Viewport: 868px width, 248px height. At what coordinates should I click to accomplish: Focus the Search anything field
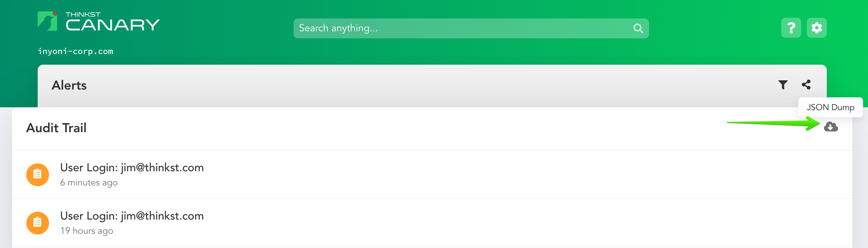(x=471, y=28)
